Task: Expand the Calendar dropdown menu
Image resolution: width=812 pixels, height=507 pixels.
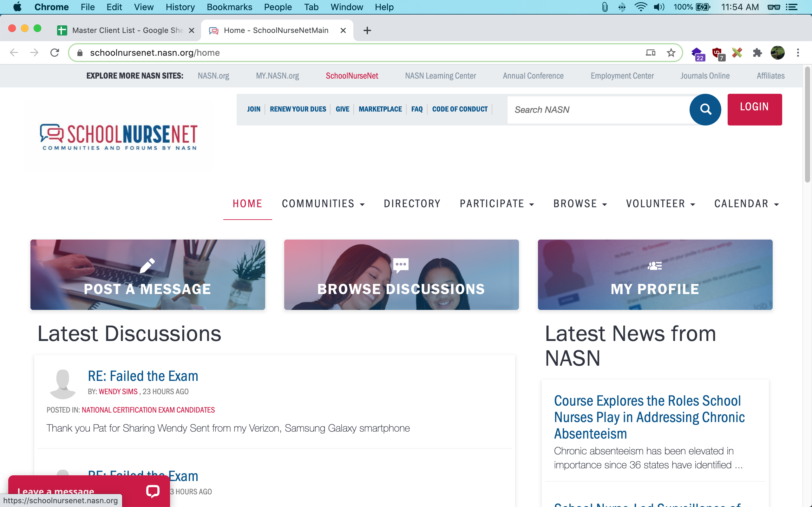Action: click(x=746, y=203)
